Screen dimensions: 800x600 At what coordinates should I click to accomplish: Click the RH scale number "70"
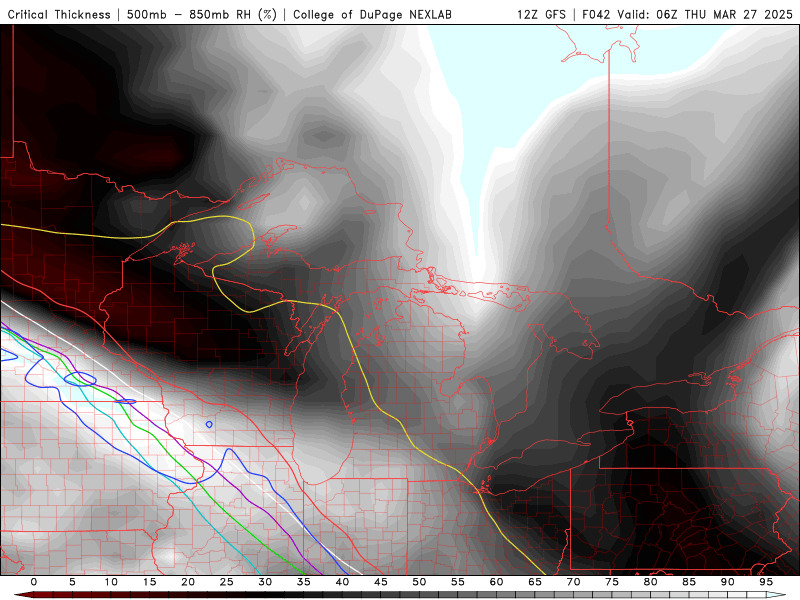[573, 582]
